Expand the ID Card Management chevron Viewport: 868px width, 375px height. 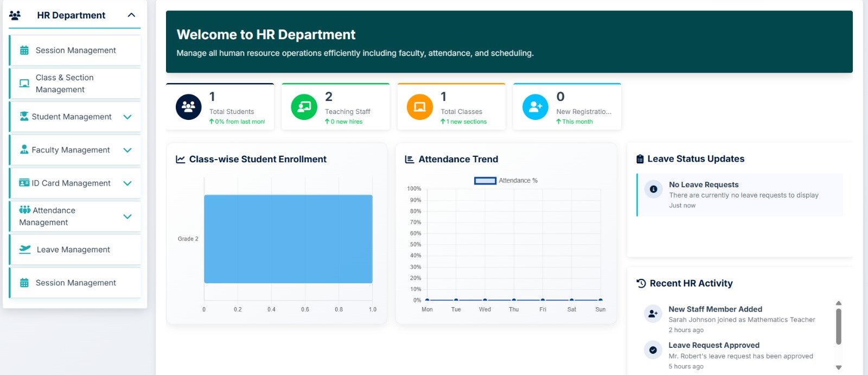[x=127, y=183]
